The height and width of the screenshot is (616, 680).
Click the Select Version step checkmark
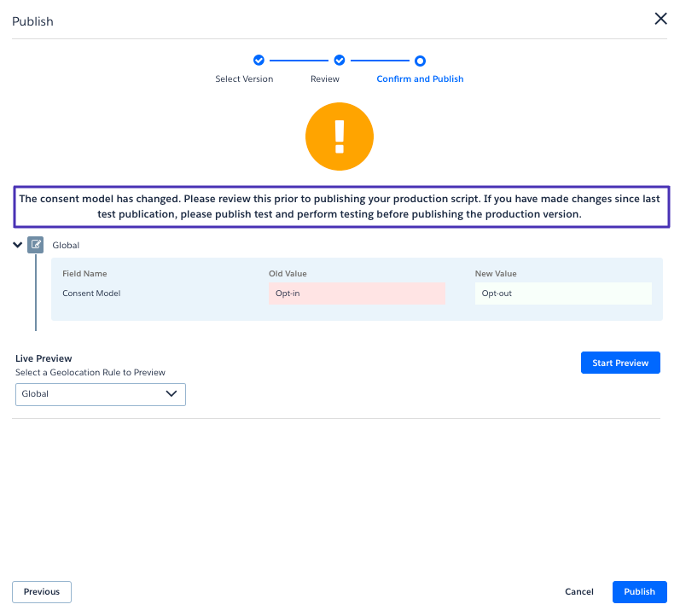click(x=259, y=61)
